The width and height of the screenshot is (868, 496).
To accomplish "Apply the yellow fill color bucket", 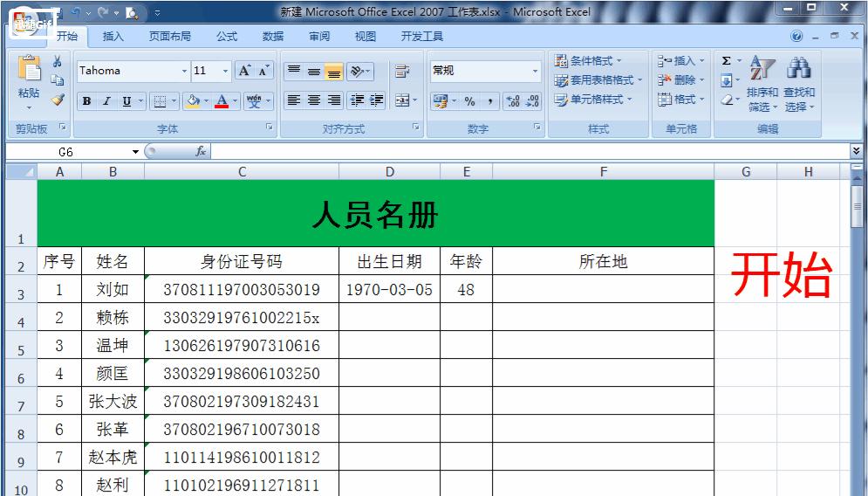I will [x=193, y=101].
